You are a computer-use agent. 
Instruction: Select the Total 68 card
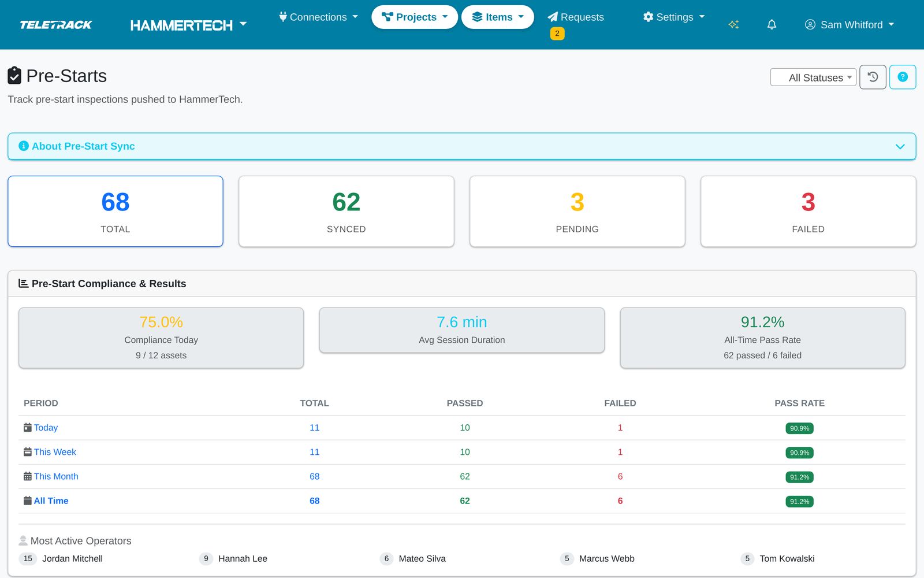(115, 212)
